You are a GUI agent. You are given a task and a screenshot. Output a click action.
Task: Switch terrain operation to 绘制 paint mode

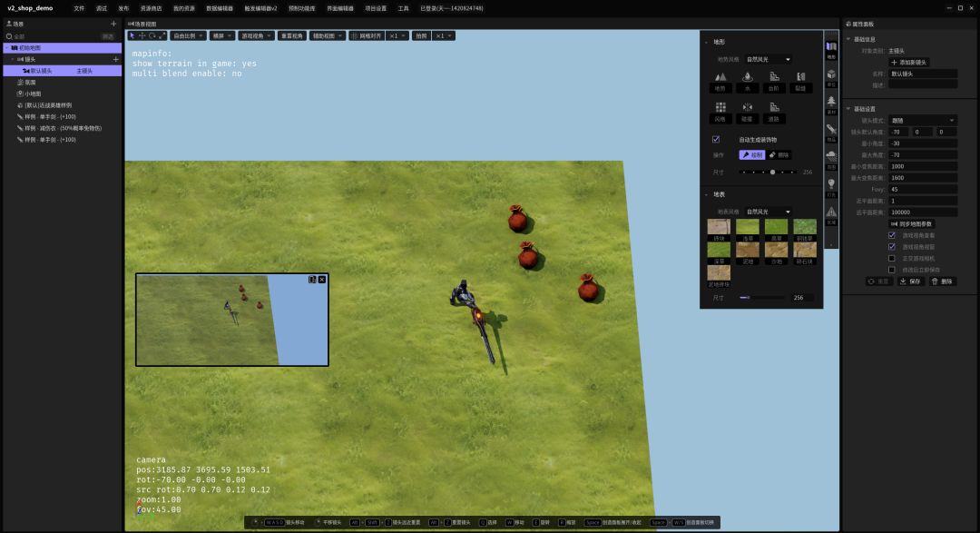coord(752,154)
